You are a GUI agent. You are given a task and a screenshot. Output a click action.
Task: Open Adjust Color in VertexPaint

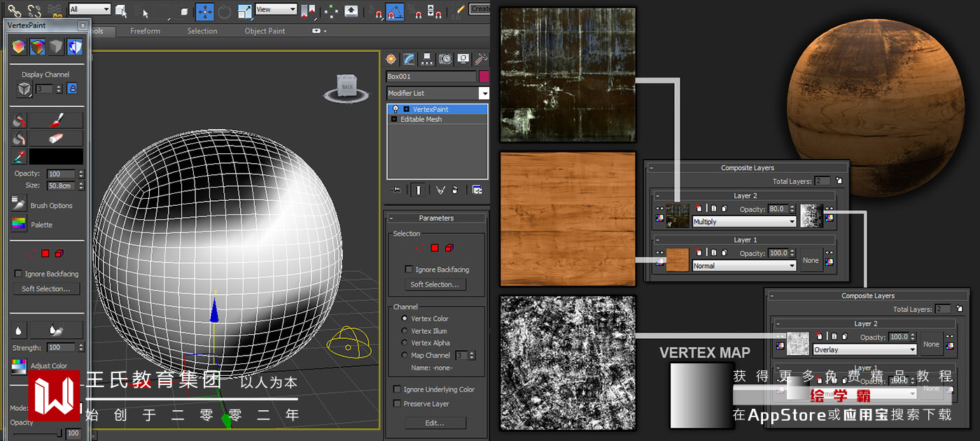coord(19,365)
